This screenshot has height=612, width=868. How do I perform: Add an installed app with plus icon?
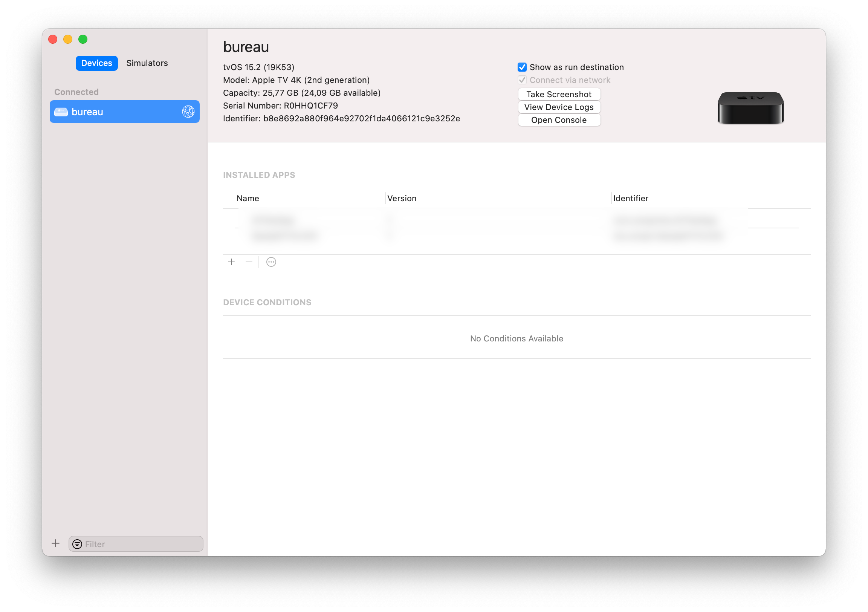click(x=231, y=262)
